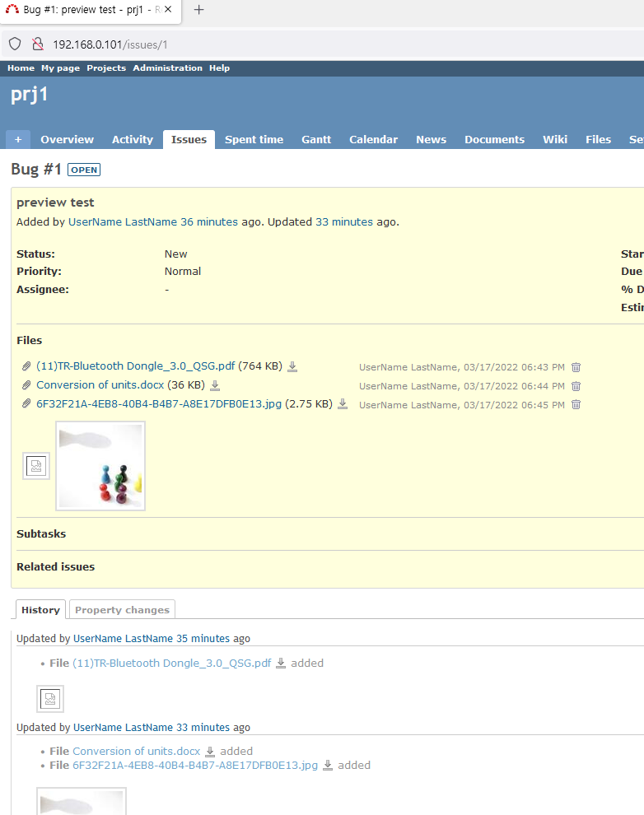This screenshot has height=815, width=644.
Task: Click the address bar URL
Action: (110, 44)
